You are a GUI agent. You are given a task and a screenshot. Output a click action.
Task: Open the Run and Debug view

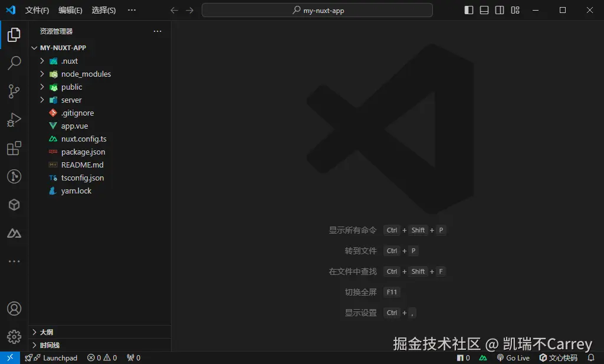tap(14, 120)
